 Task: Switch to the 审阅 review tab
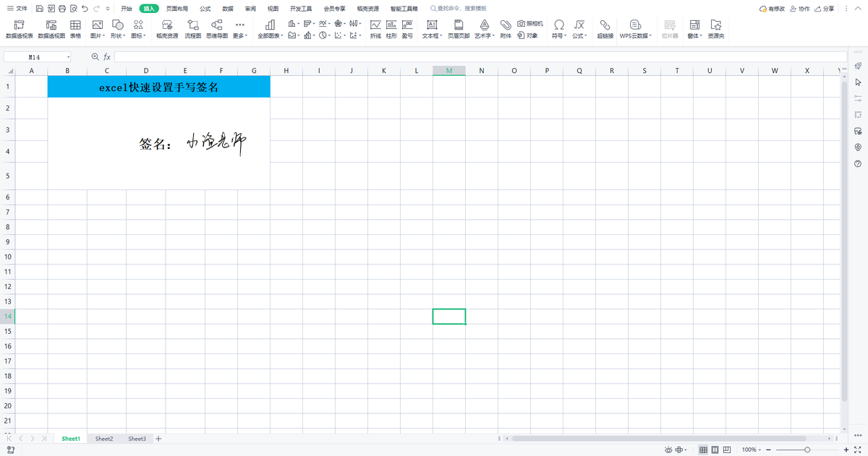250,9
